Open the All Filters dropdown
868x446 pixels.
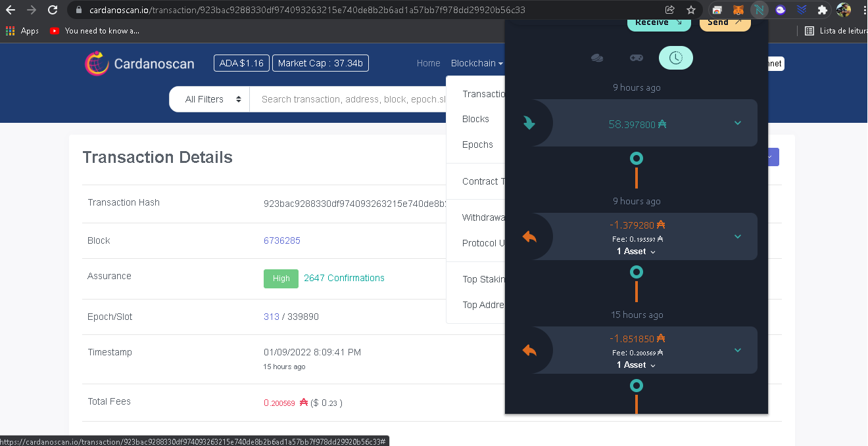[x=209, y=99]
